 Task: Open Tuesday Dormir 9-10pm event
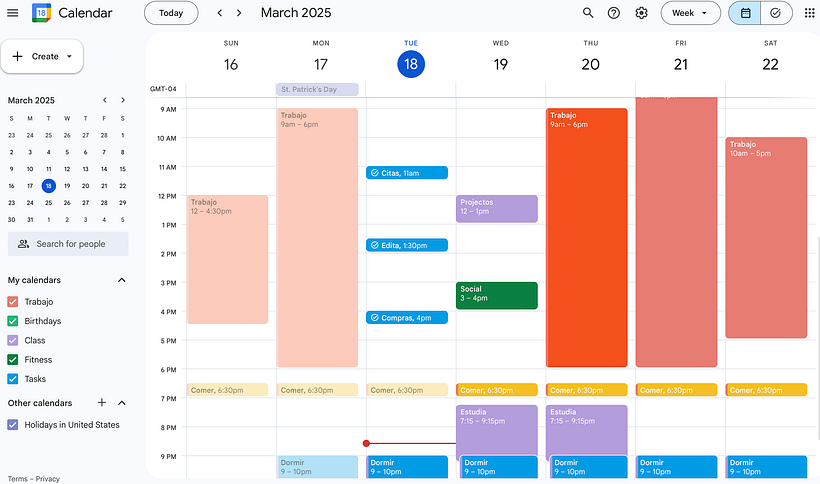coord(407,467)
